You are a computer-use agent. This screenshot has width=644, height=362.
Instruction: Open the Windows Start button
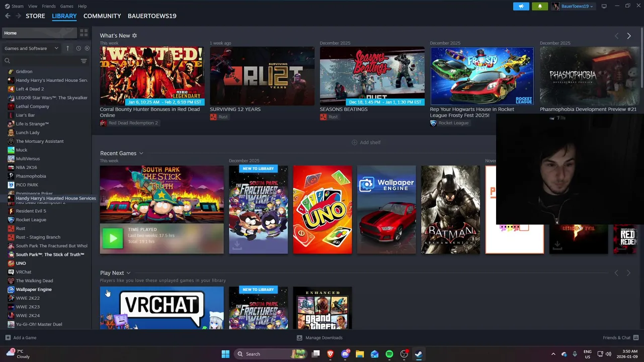click(x=225, y=354)
